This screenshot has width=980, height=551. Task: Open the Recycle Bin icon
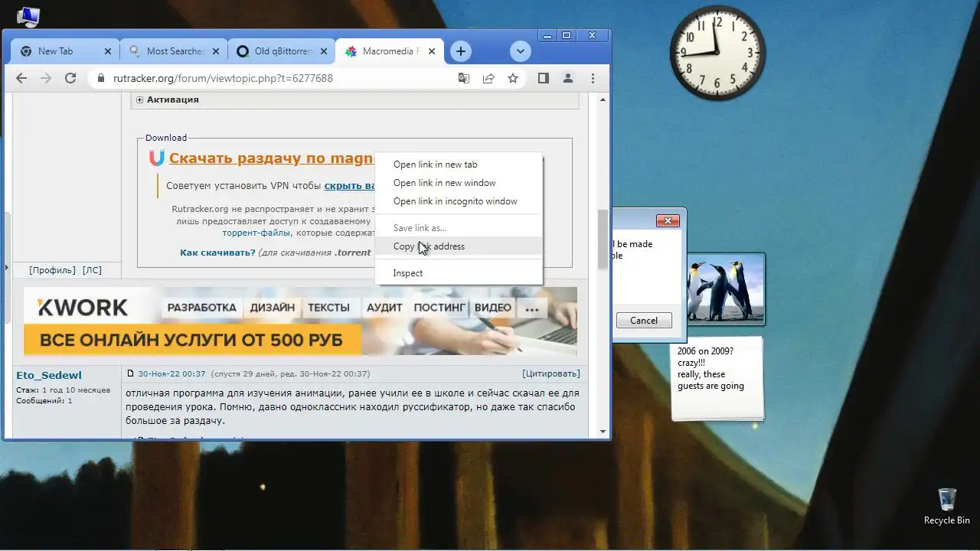(947, 506)
